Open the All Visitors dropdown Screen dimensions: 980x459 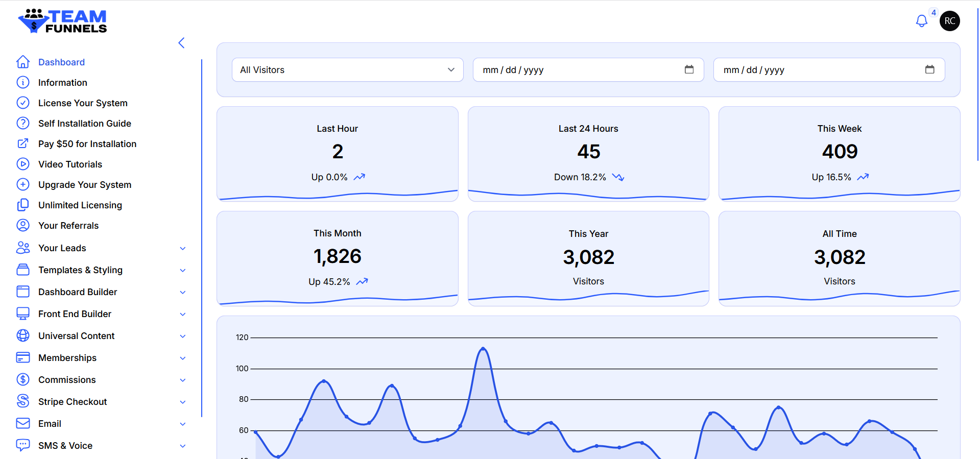(347, 70)
